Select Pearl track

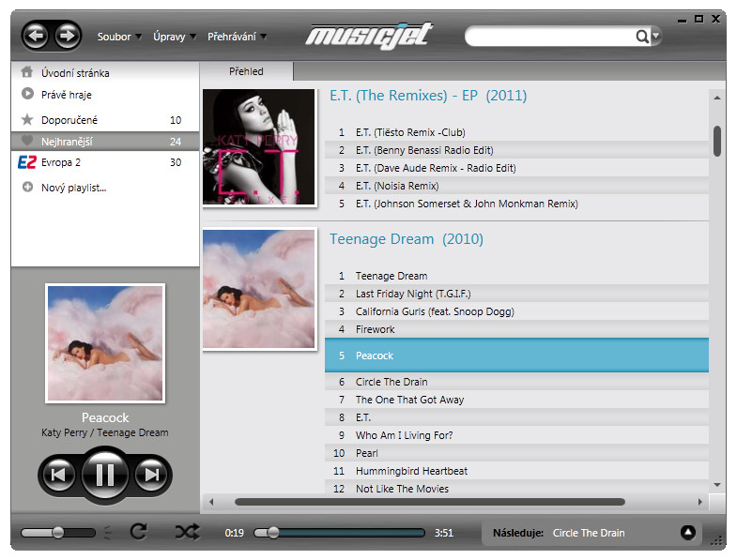(516, 453)
